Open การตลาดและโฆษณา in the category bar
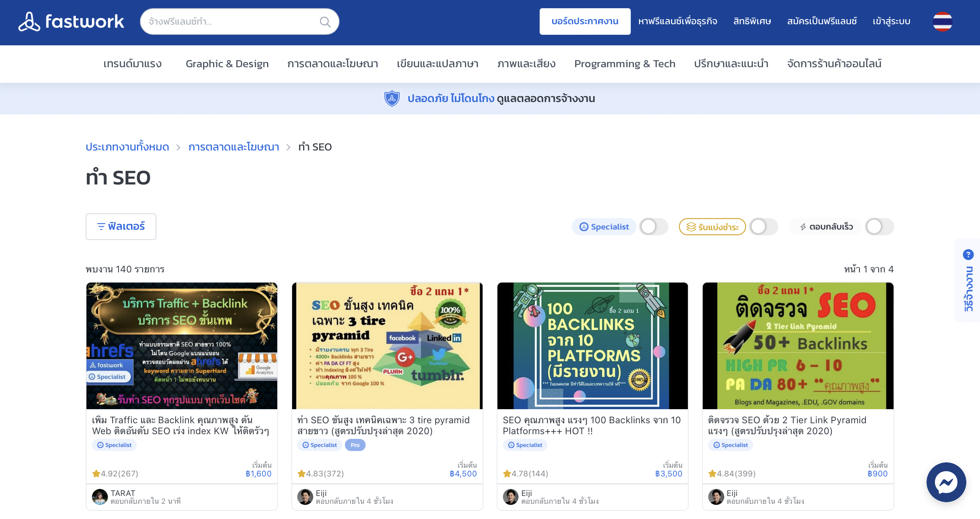 click(x=332, y=64)
